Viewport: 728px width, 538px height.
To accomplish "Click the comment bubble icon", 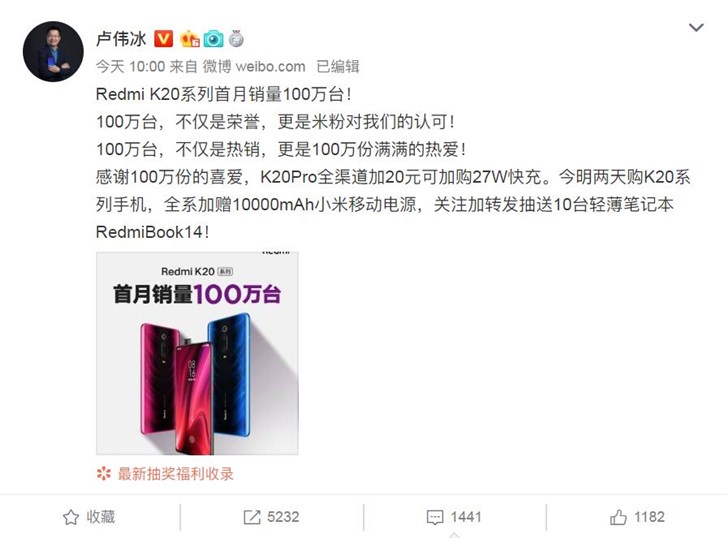I will [x=435, y=517].
